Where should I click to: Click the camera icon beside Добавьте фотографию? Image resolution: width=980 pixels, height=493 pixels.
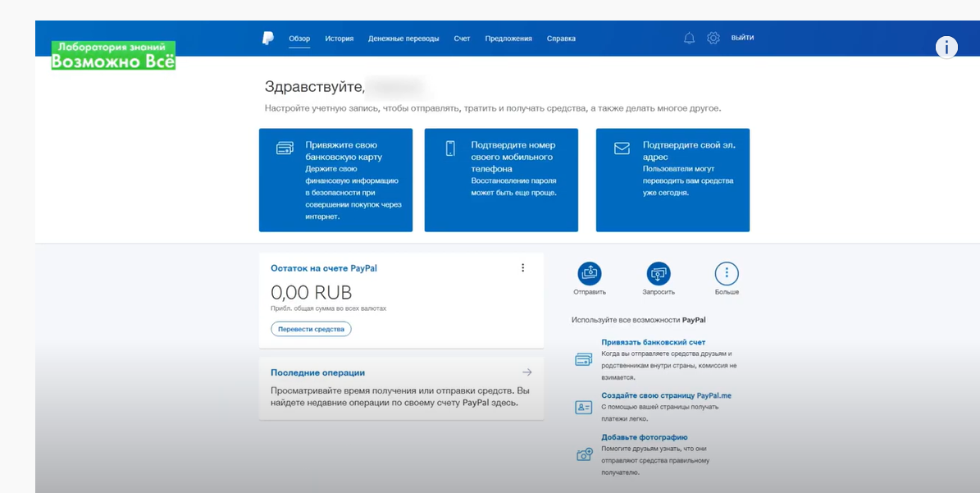click(584, 455)
